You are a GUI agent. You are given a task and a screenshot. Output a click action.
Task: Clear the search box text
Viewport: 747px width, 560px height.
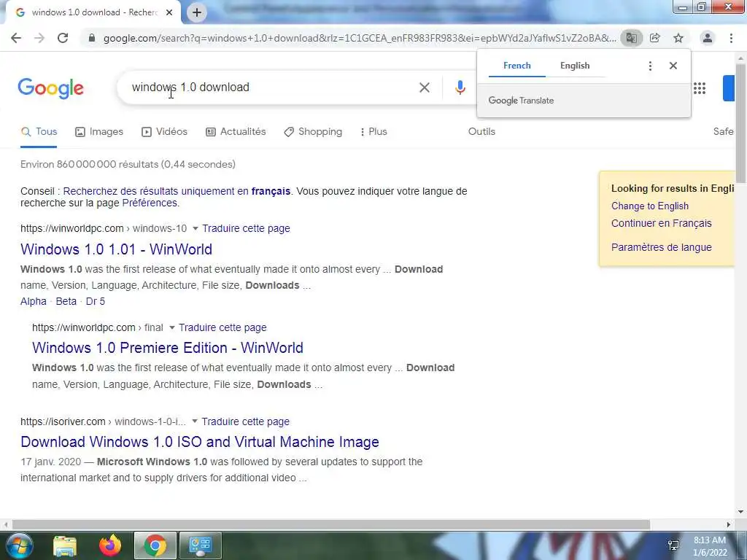click(425, 87)
